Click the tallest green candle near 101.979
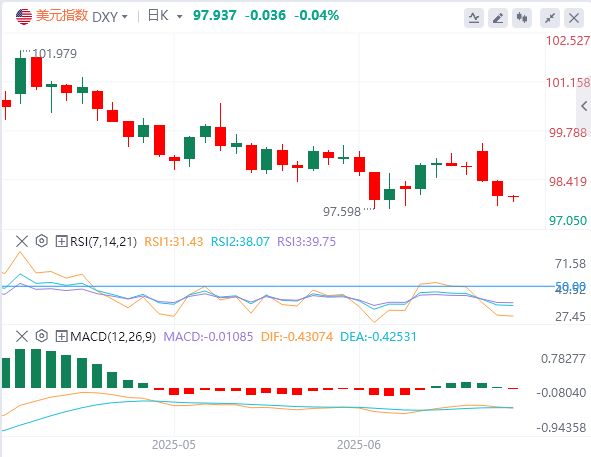The width and height of the screenshot is (591, 457). (x=20, y=76)
